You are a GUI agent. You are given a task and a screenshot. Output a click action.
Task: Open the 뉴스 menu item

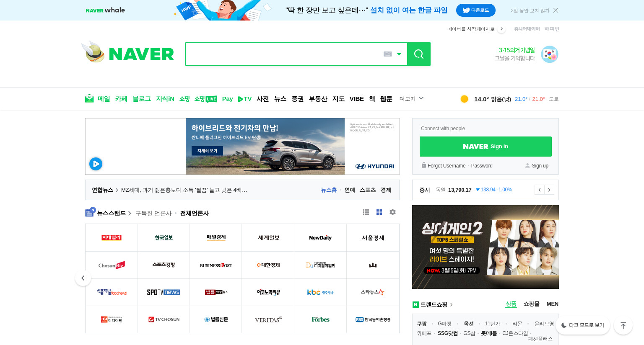coord(280,99)
